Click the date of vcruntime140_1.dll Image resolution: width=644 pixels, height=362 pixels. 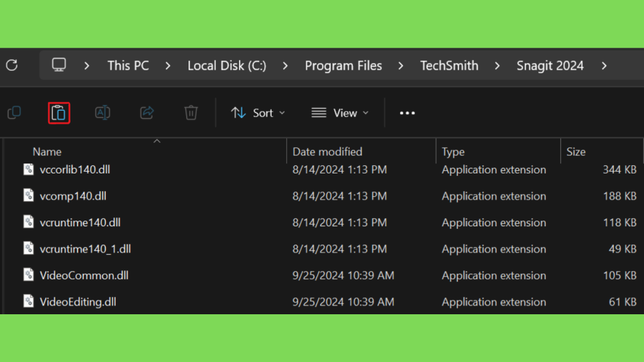(340, 249)
